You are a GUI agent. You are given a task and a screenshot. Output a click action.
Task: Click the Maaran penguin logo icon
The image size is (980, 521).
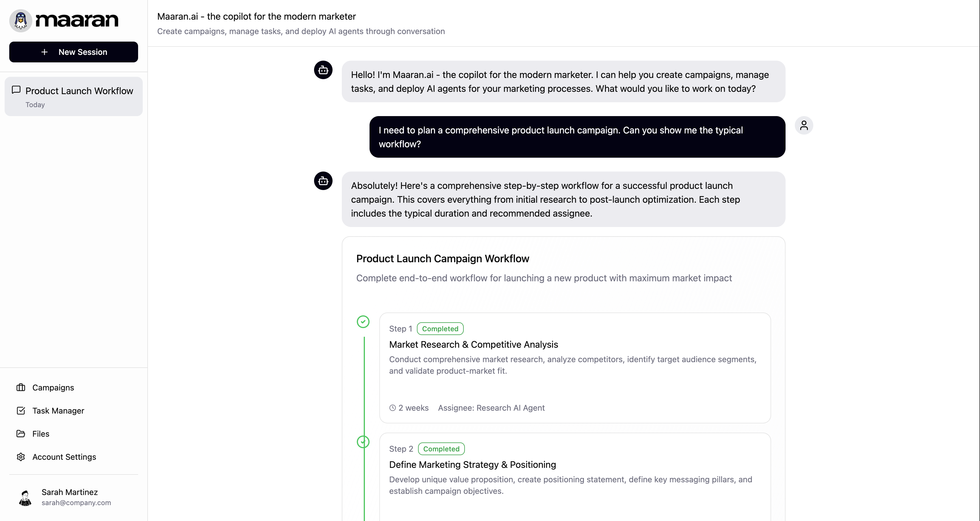20,20
